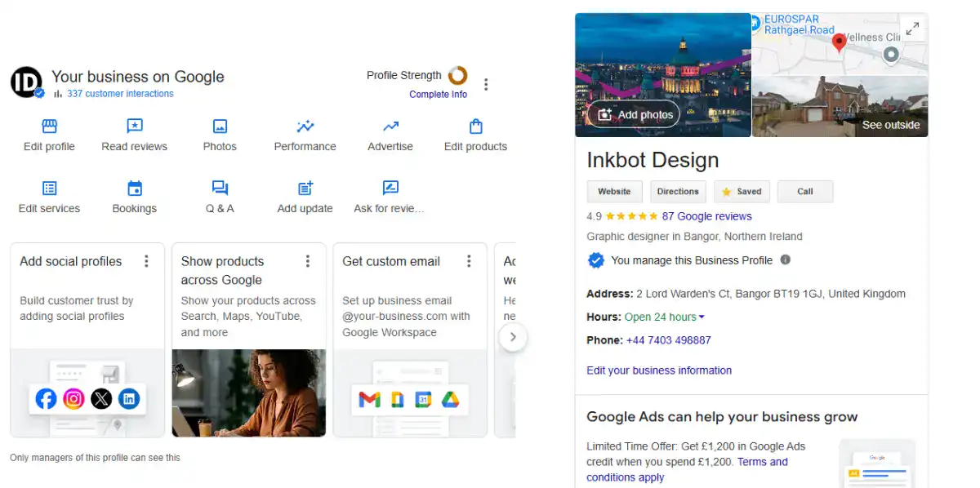Image resolution: width=980 pixels, height=488 pixels.
Task: Open Add update post icon
Action: [305, 189]
